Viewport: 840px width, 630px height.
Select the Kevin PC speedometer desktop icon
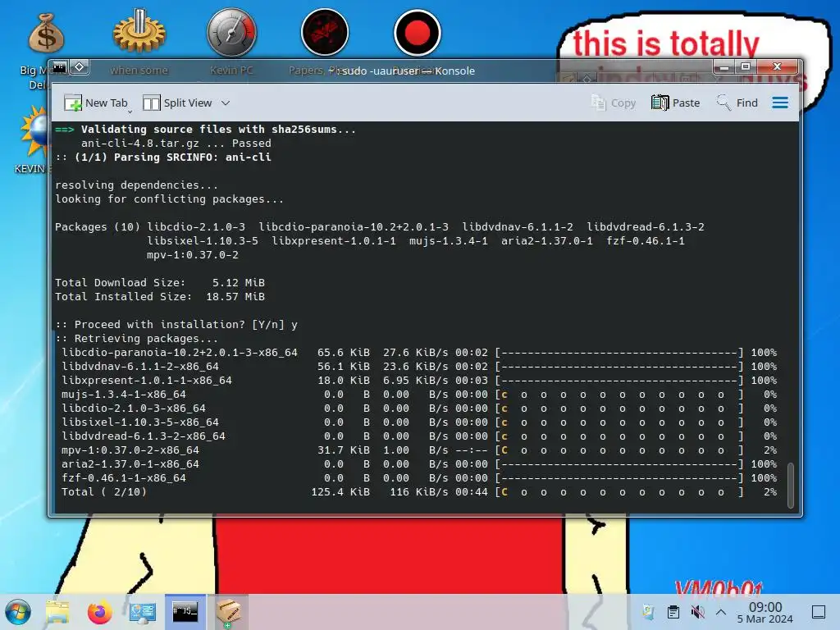click(x=231, y=32)
